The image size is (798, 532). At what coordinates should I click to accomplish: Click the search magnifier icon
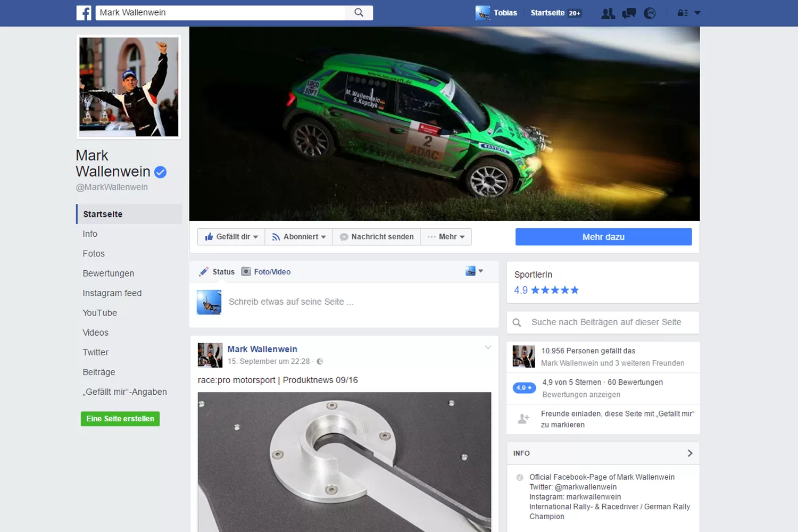point(359,13)
